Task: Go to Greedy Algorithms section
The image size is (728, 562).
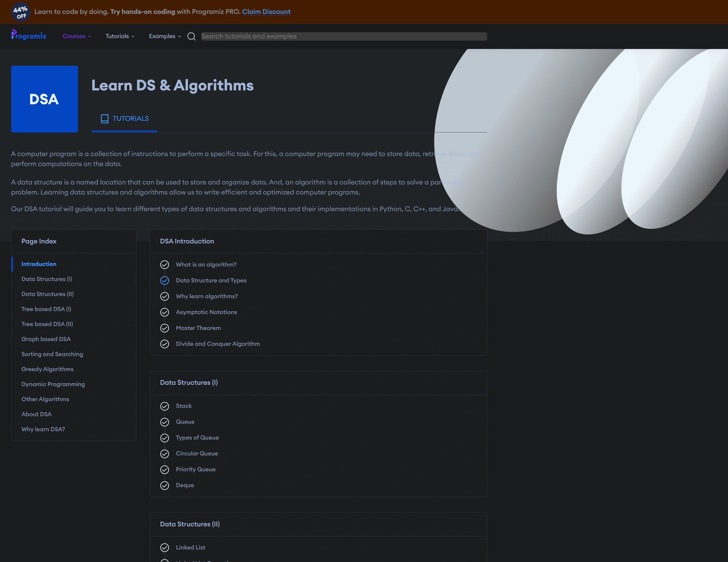Action: pos(47,369)
